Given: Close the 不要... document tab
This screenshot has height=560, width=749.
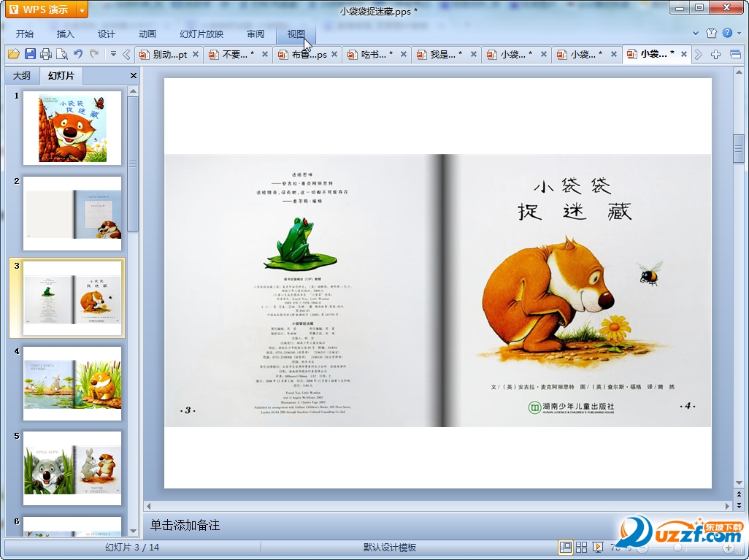Looking at the screenshot, I should pyautogui.click(x=265, y=55).
